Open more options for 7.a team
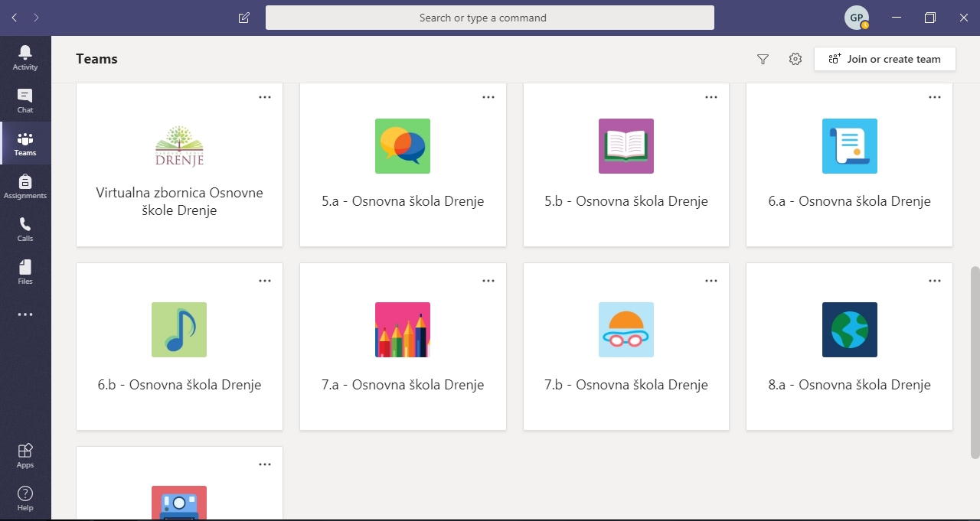The width and height of the screenshot is (980, 521). (x=488, y=281)
